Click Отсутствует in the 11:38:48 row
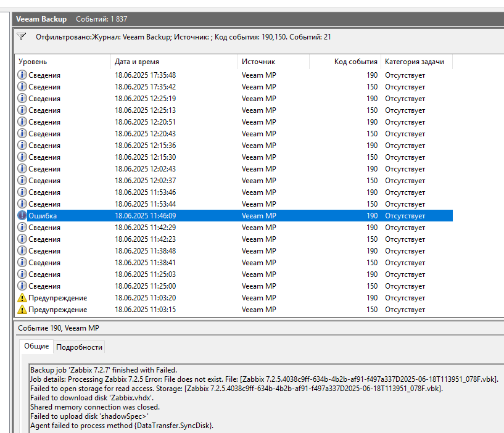Screen dimensions: 504x433 tap(405, 251)
